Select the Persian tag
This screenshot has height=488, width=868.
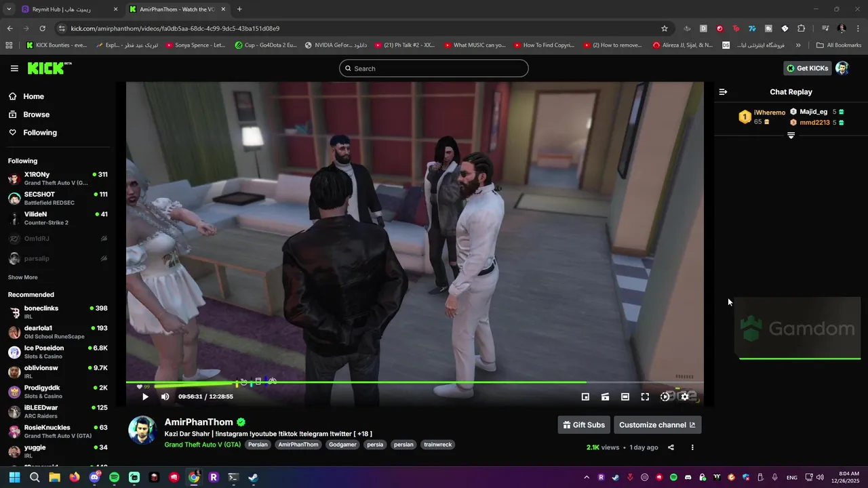(x=258, y=445)
